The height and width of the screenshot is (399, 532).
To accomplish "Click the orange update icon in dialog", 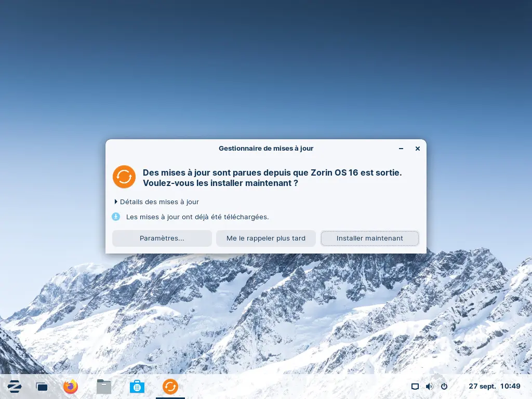I will tap(124, 177).
